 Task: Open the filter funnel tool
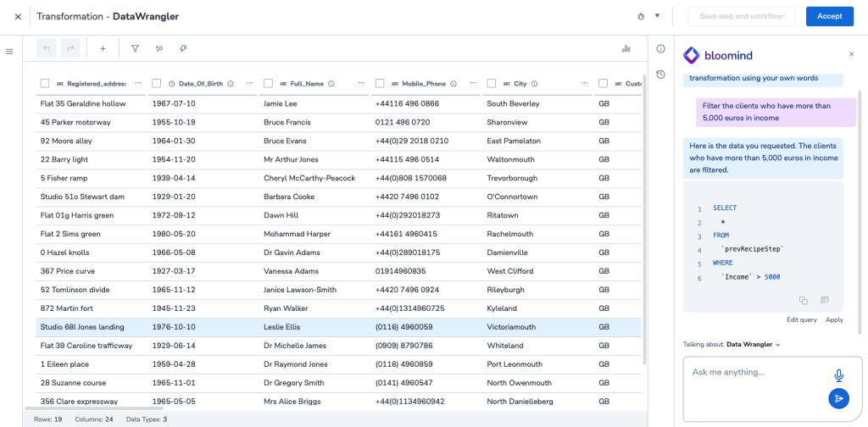coord(135,49)
